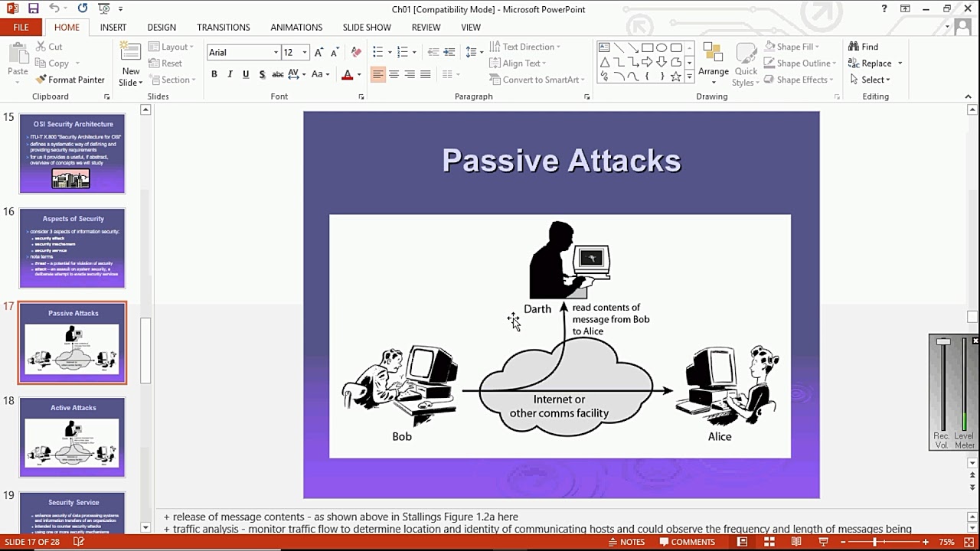Open the Shape Outline dropdown
The height and width of the screenshot is (551, 980).
pyautogui.click(x=800, y=64)
